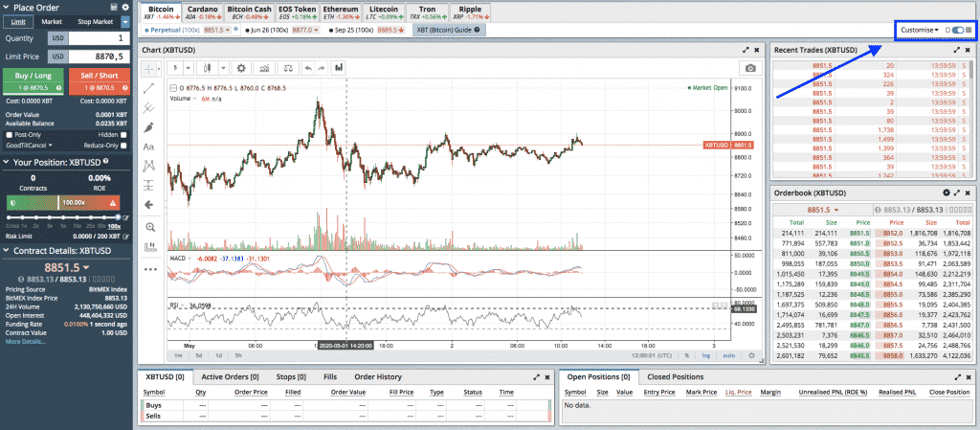Activate the zoom in magnifier tool
The image size is (980, 430).
click(148, 227)
